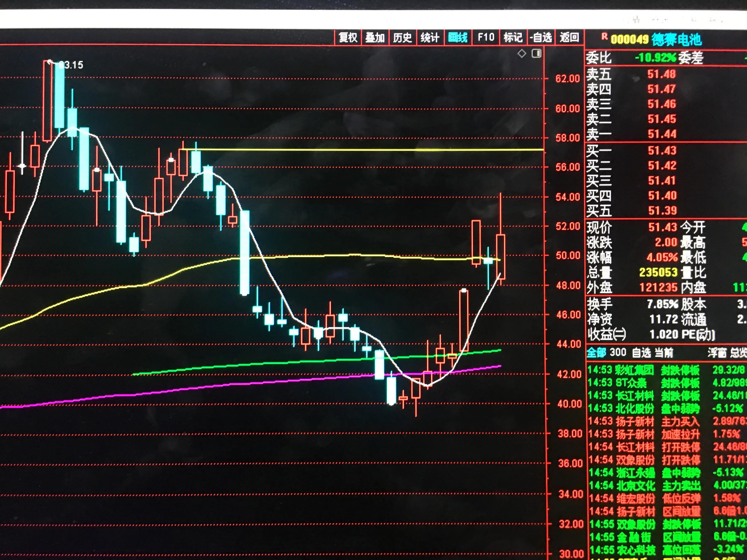The width and height of the screenshot is (747, 560).
Task: Click the 63.15 peak price marker
Action: 70,65
